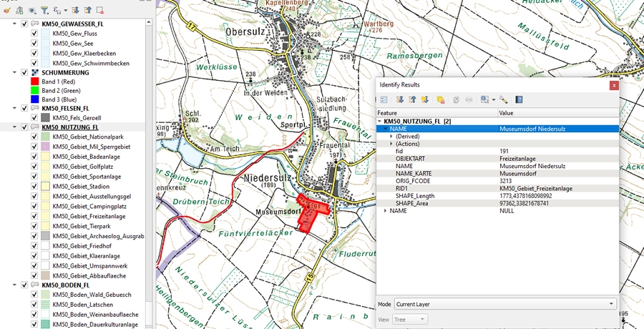Uncheck the KM50_GEWAESSER_FL group checkbox
The height and width of the screenshot is (329, 644).
(x=24, y=24)
